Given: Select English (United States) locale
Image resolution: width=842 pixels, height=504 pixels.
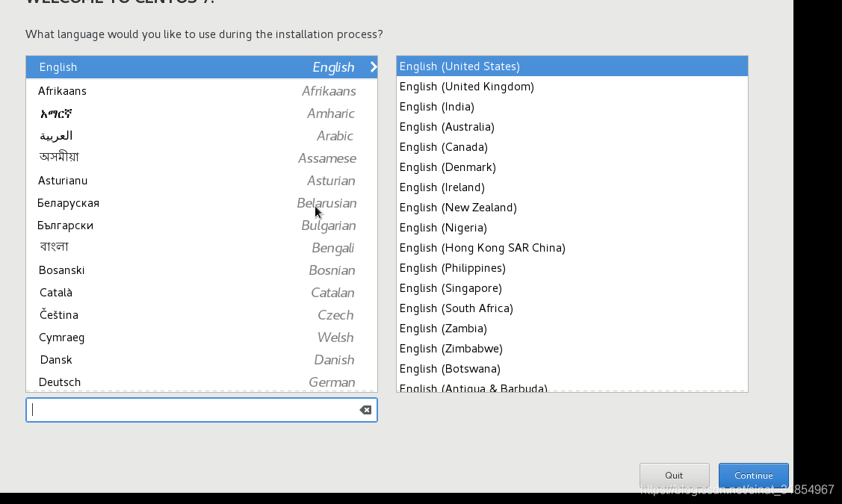Looking at the screenshot, I should point(572,66).
